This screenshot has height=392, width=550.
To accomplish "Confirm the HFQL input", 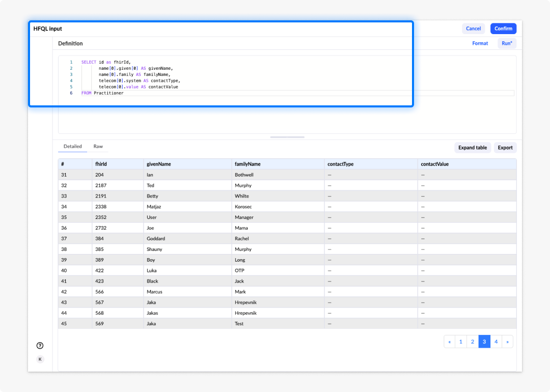I will click(x=503, y=29).
